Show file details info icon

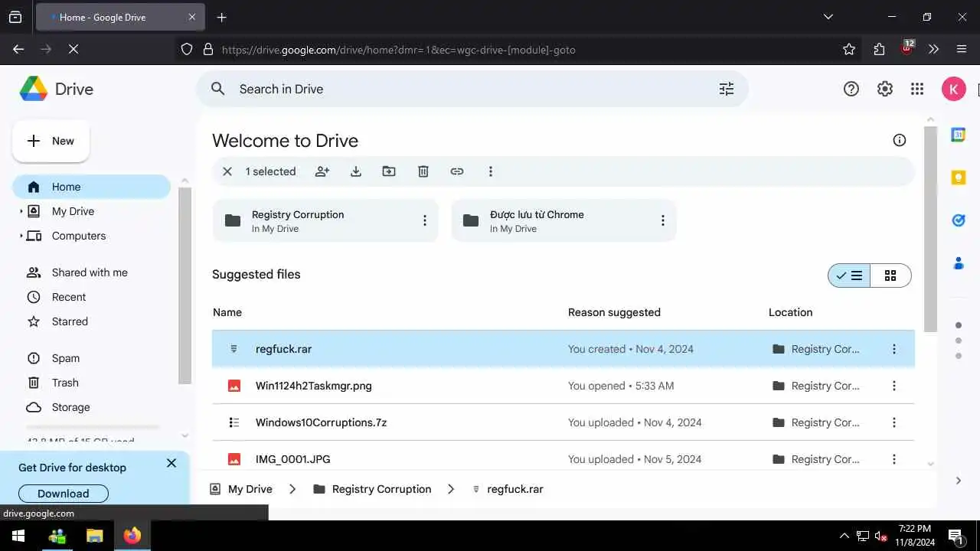900,140
